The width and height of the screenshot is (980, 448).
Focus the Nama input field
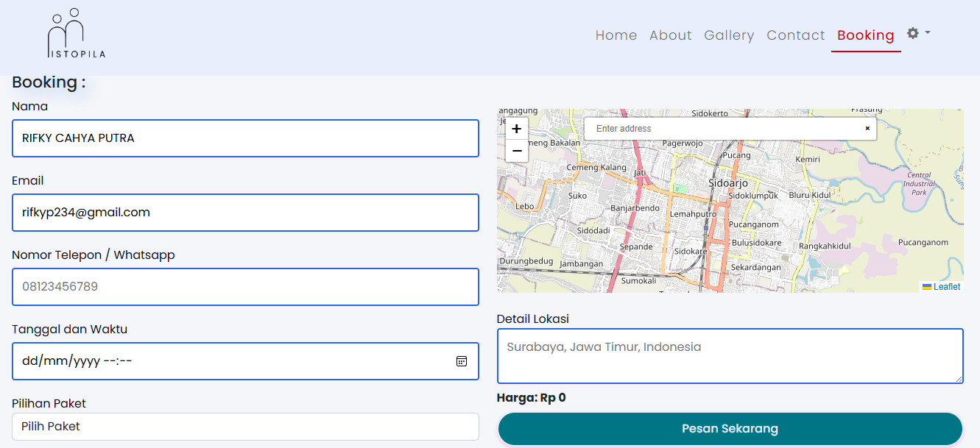pos(245,138)
